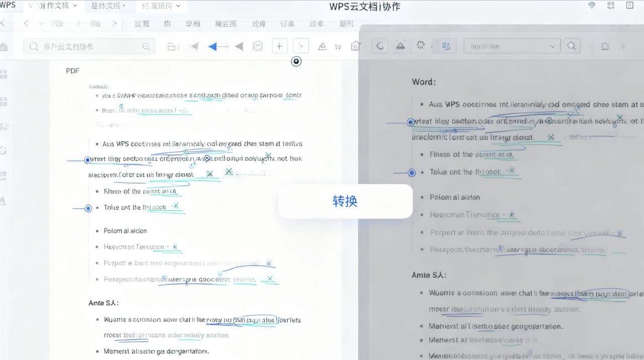Select the image icon beside the refresh button
The image size is (644, 360).
(400, 45)
